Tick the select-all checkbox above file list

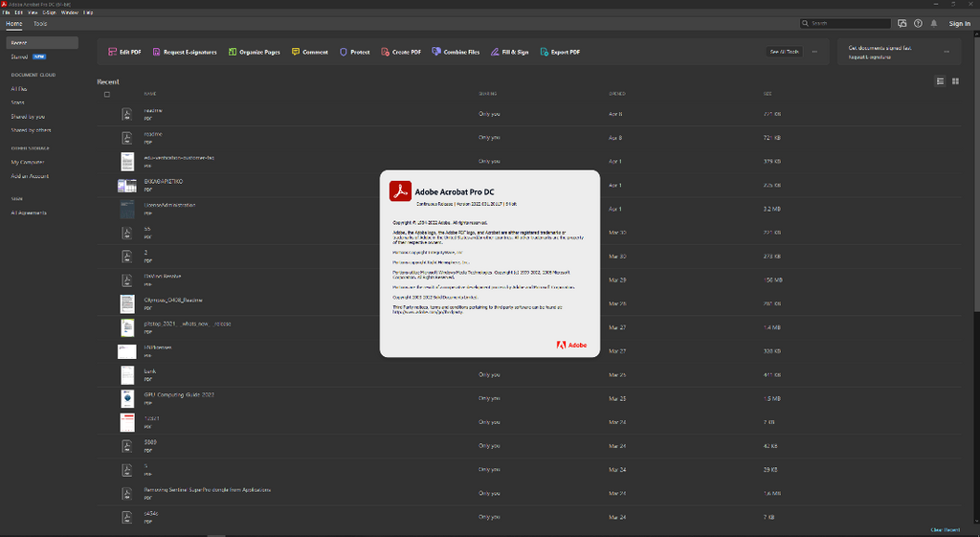pos(107,95)
